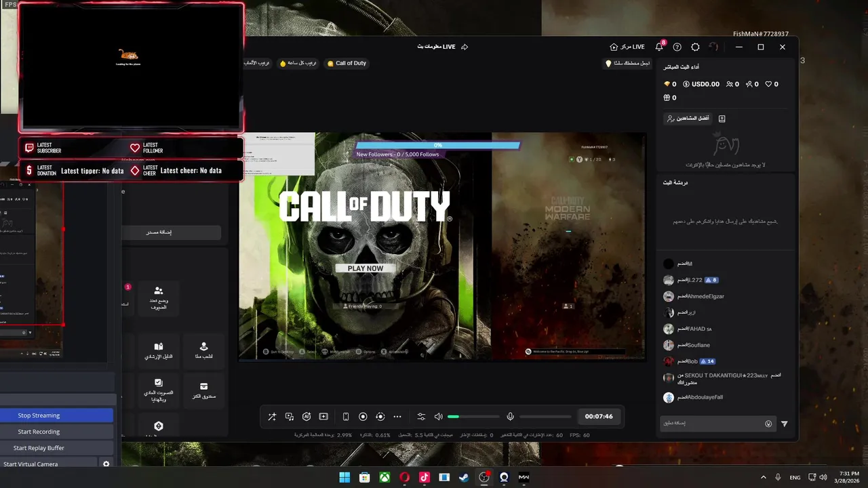The image size is (868, 488).
Task: Mute the microphone icon
Action: [x=510, y=417]
